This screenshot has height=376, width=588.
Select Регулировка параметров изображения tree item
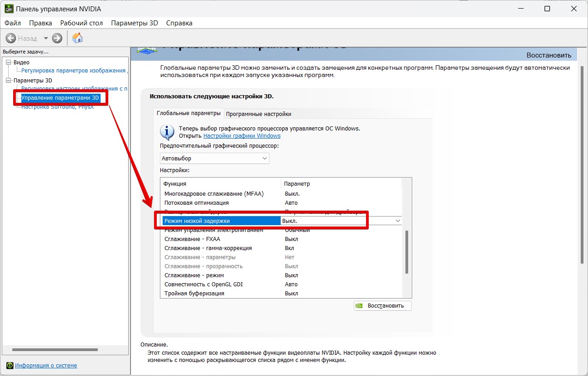coord(73,71)
